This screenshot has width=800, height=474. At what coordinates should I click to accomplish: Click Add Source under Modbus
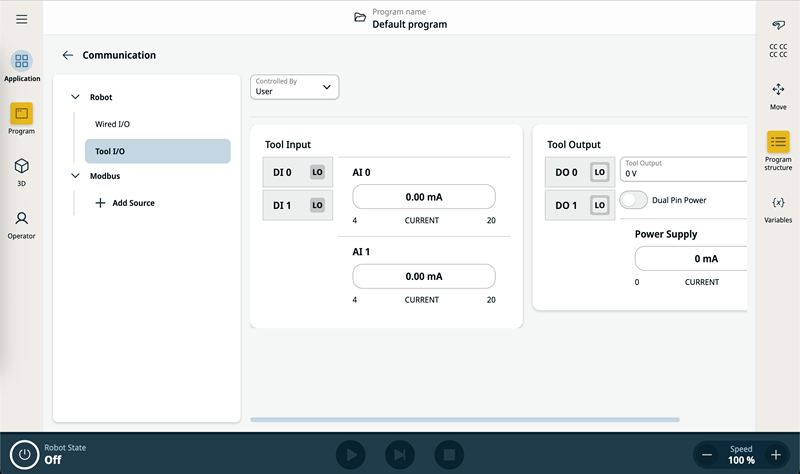point(125,203)
